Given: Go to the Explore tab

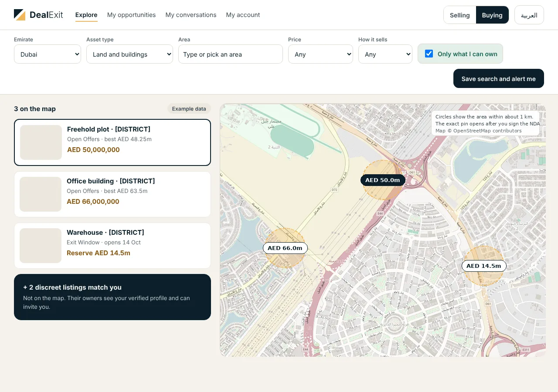Looking at the screenshot, I should click(86, 15).
